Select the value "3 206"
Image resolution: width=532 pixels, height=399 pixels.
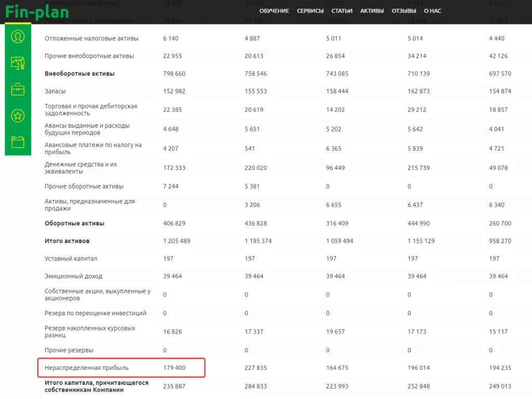252,205
